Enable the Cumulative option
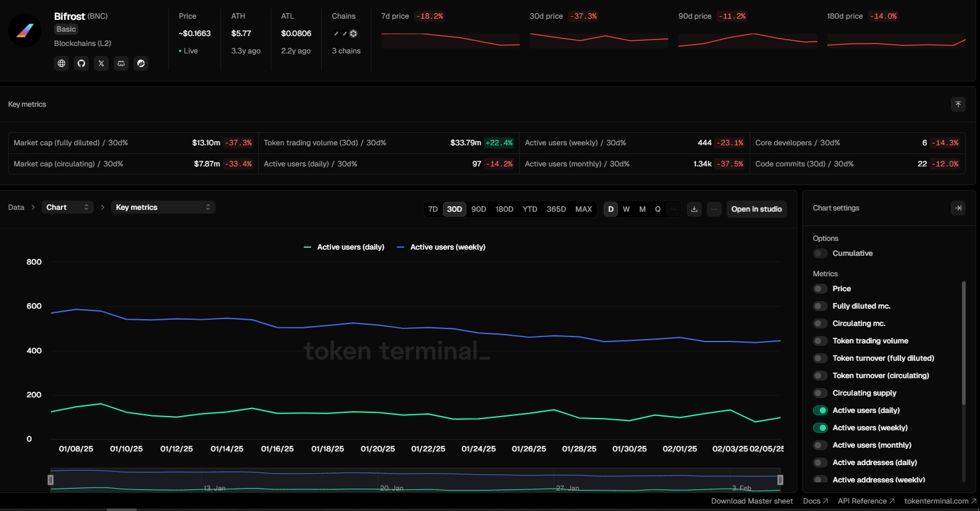The width and height of the screenshot is (980, 511). 820,253
